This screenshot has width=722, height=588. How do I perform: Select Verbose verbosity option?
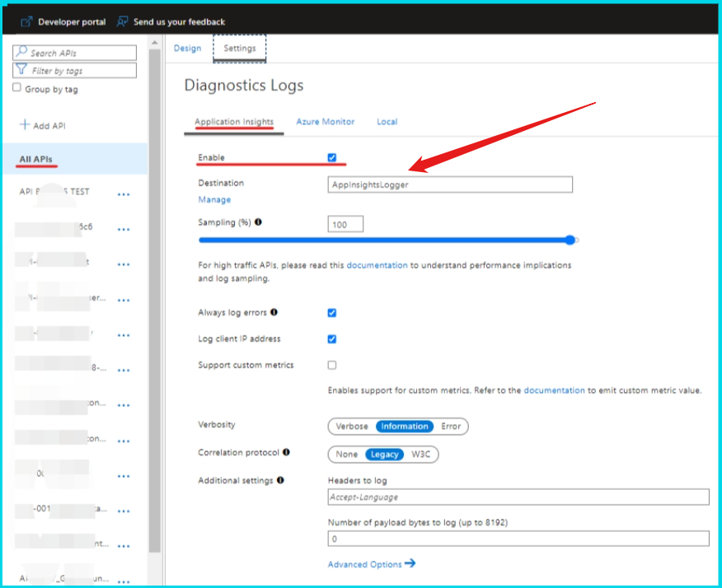(x=352, y=427)
